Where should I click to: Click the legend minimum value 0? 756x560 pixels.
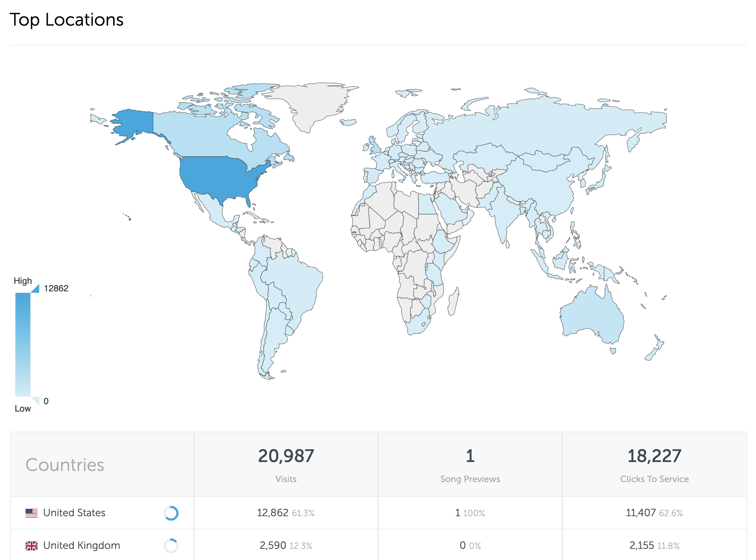[46, 401]
